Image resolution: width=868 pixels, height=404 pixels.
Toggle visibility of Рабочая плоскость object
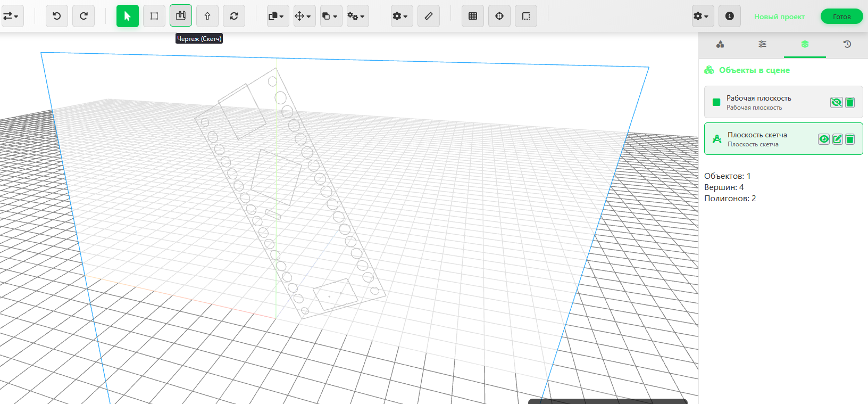(x=836, y=102)
